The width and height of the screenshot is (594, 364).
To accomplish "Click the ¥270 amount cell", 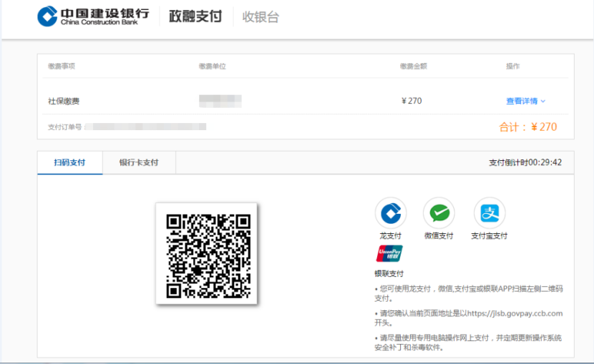I will [412, 101].
